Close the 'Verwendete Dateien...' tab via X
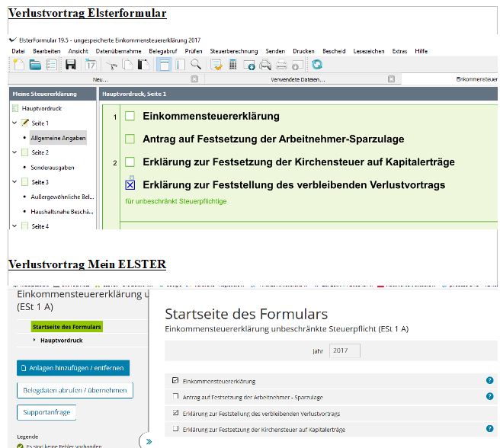Screen dimensions: 500x448 click(391, 79)
